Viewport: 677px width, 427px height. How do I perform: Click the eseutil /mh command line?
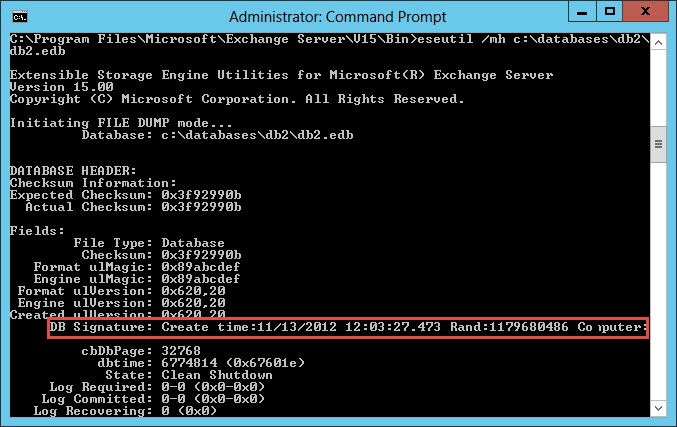[330, 39]
